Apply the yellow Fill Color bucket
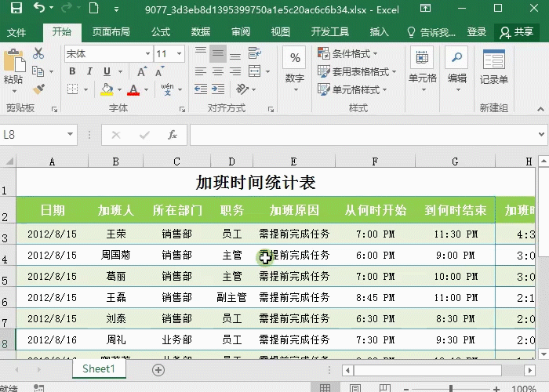The image size is (549, 392). (107, 89)
